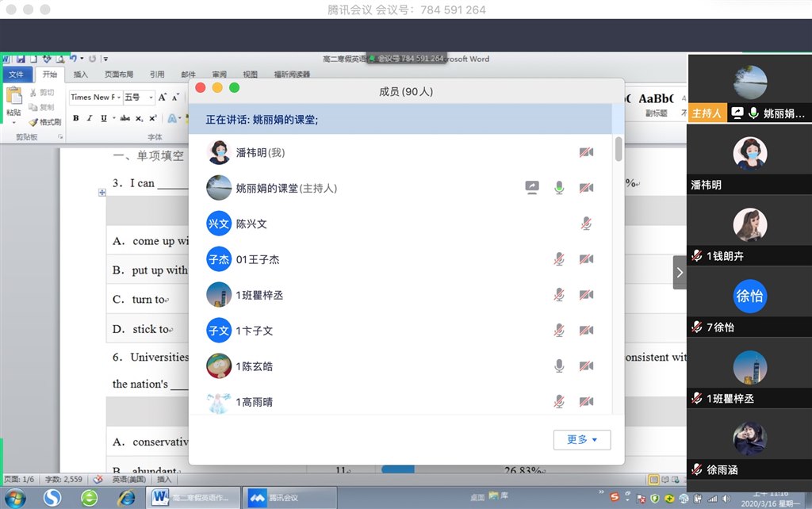Mute the microphone of 1陈玄皓
812x509 pixels.
(x=559, y=366)
